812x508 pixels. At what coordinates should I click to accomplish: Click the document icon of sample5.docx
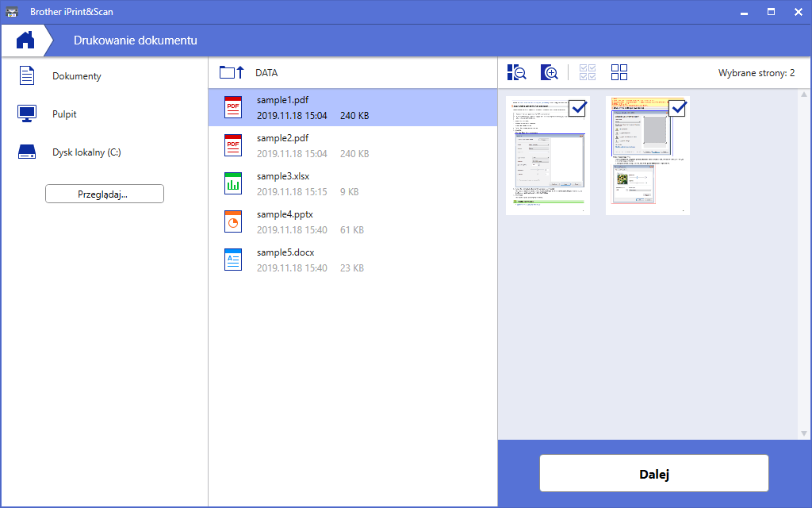click(233, 260)
